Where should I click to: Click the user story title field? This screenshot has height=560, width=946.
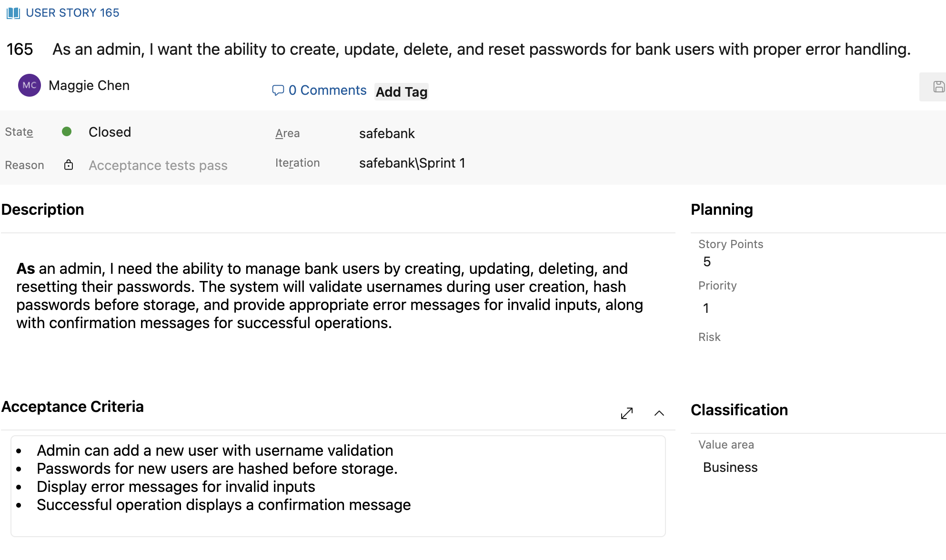481,49
